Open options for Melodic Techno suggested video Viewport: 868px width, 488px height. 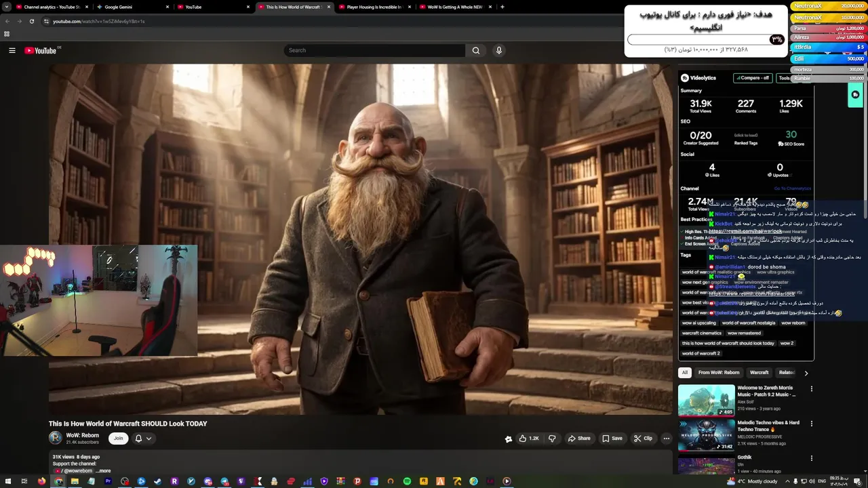click(811, 424)
